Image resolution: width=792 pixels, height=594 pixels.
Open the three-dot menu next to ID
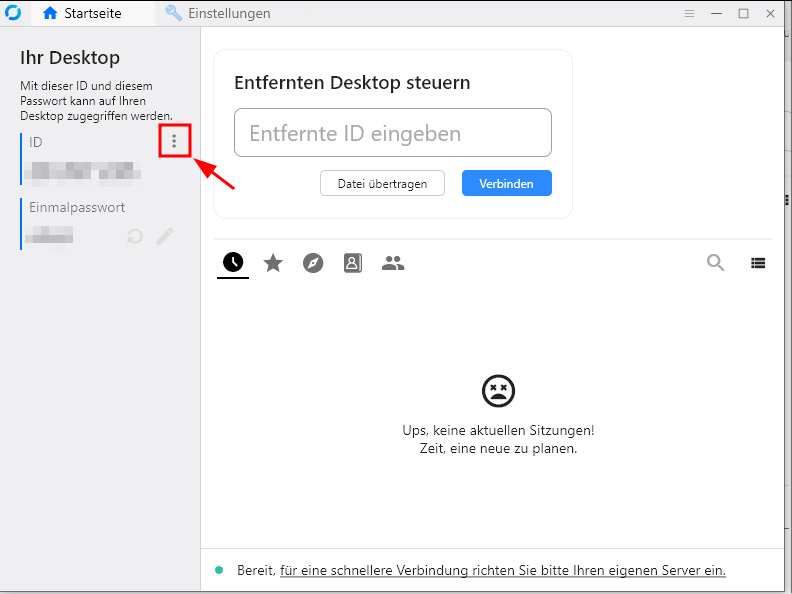point(174,142)
